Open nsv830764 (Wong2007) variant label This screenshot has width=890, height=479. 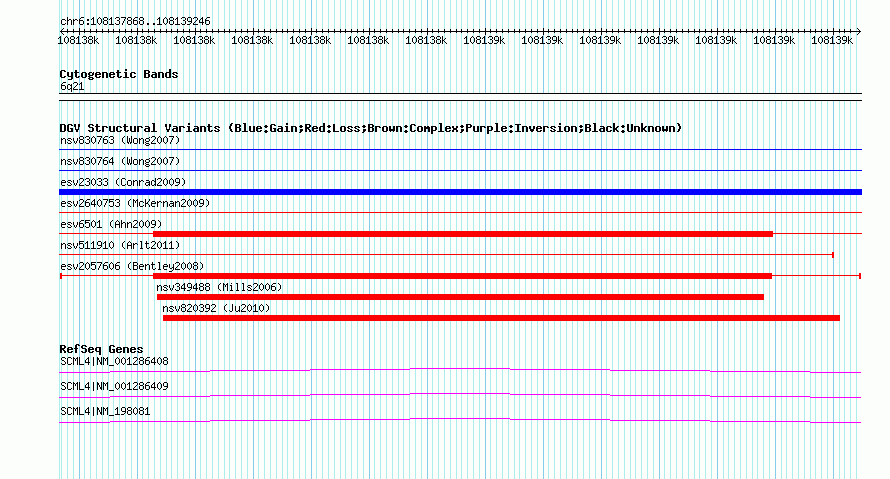(120, 161)
